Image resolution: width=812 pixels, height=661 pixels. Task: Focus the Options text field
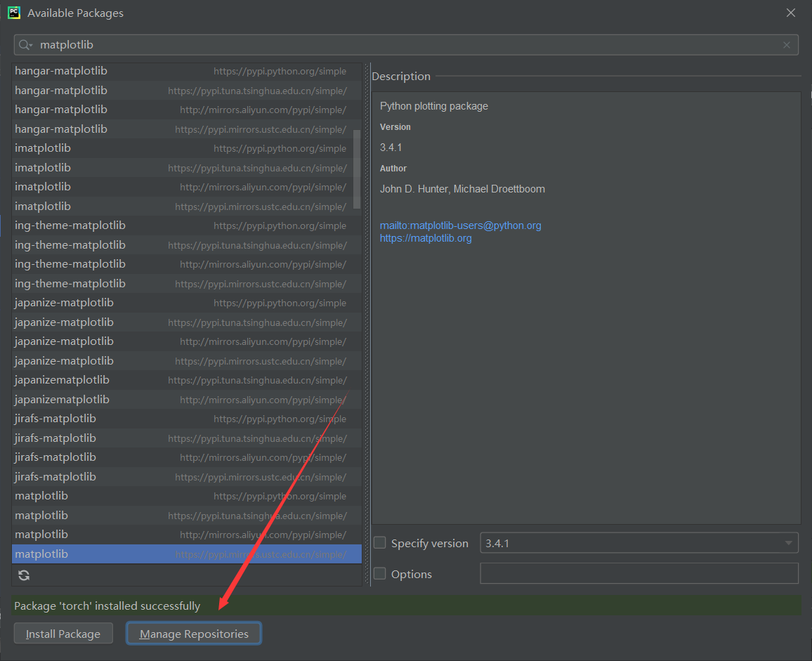coord(639,573)
